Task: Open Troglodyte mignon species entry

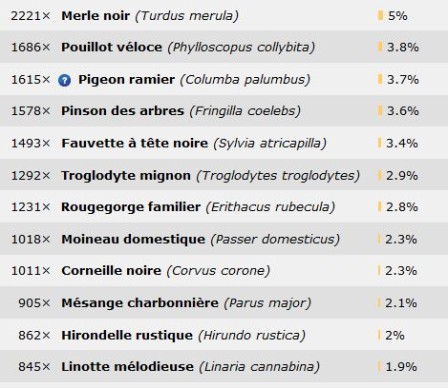Action: pos(126,175)
